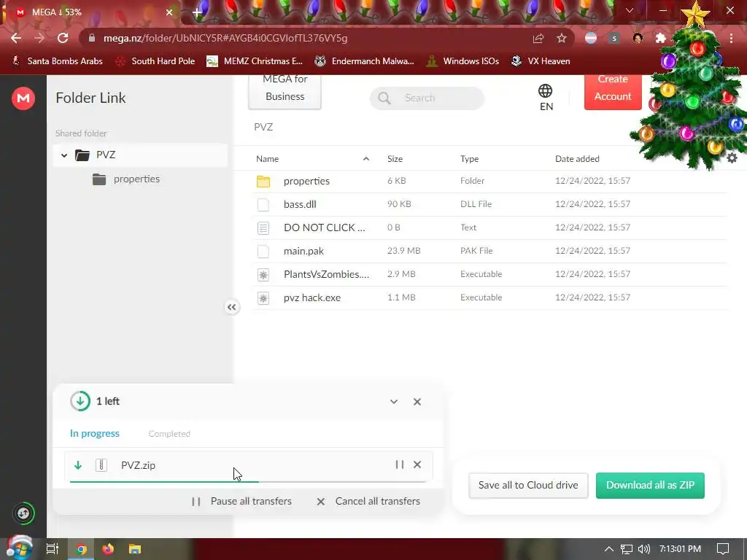Image resolution: width=747 pixels, height=560 pixels.
Task: Open Windows Start button
Action: 19,549
